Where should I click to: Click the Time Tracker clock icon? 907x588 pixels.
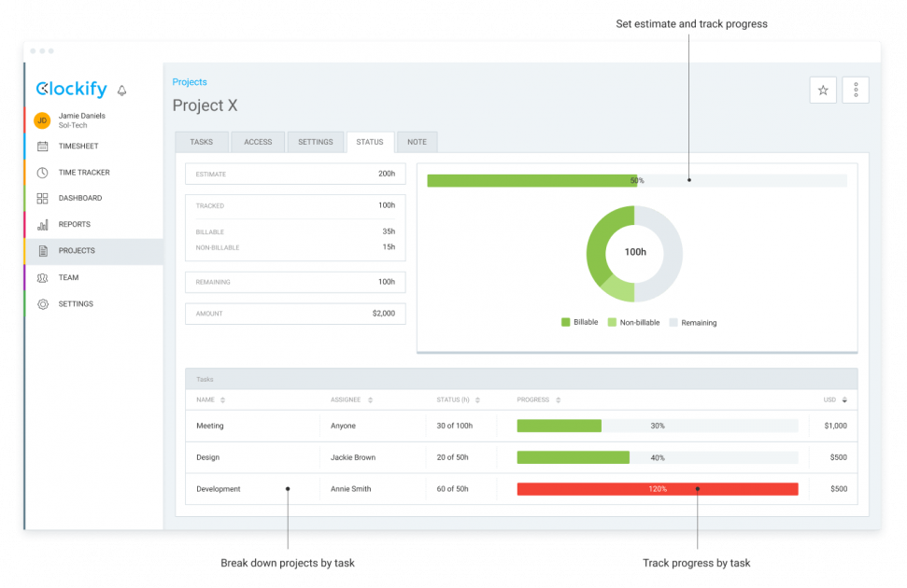(42, 173)
